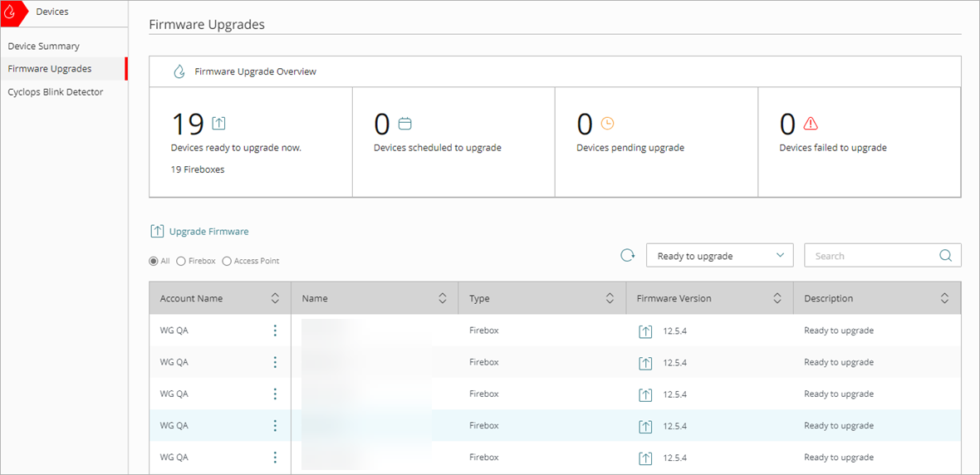This screenshot has width=980, height=475.
Task: Click the Firmware Upgrades sidebar item
Action: (x=50, y=69)
